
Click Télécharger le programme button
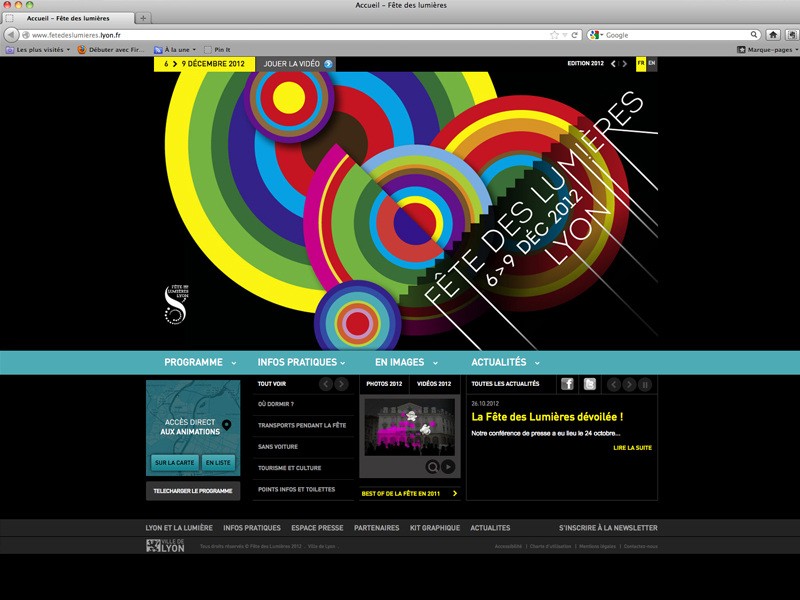pyautogui.click(x=193, y=491)
